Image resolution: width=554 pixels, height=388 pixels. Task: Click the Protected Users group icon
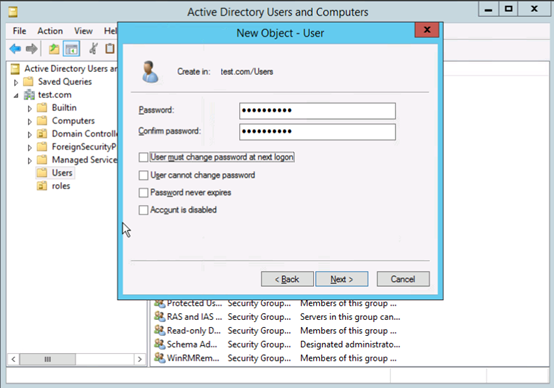pyautogui.click(x=160, y=303)
